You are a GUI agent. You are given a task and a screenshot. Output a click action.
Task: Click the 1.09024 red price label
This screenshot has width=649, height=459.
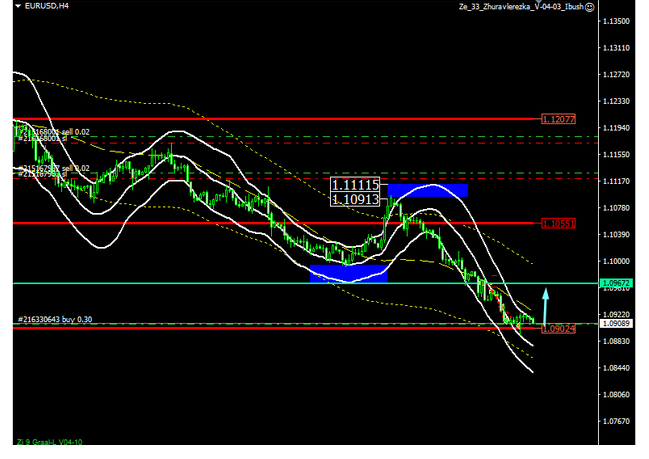pos(558,328)
